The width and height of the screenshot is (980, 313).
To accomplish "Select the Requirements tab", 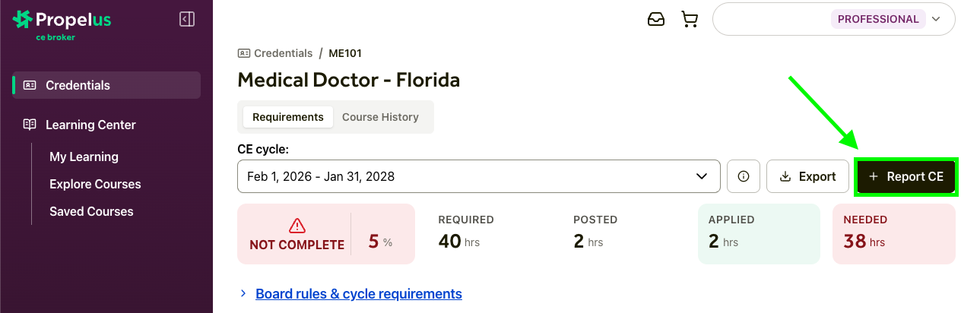I will click(288, 117).
